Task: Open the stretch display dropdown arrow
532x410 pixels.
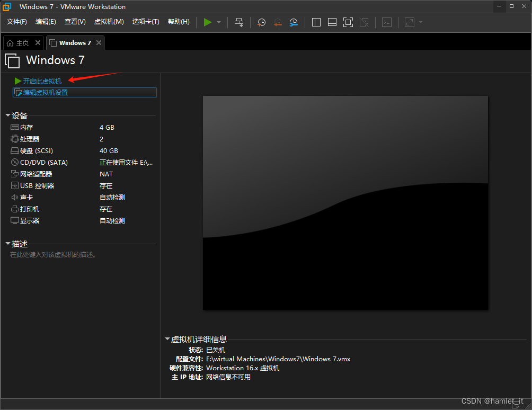Action: pos(421,22)
